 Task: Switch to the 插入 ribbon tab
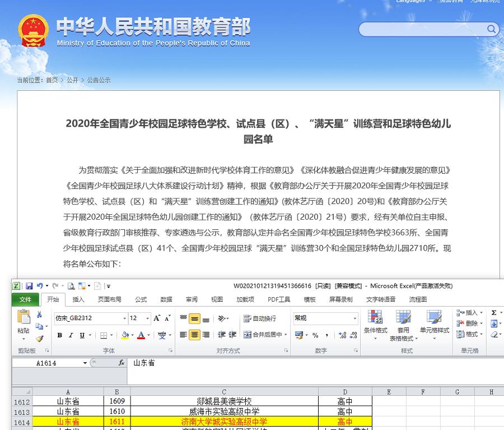pos(78,299)
